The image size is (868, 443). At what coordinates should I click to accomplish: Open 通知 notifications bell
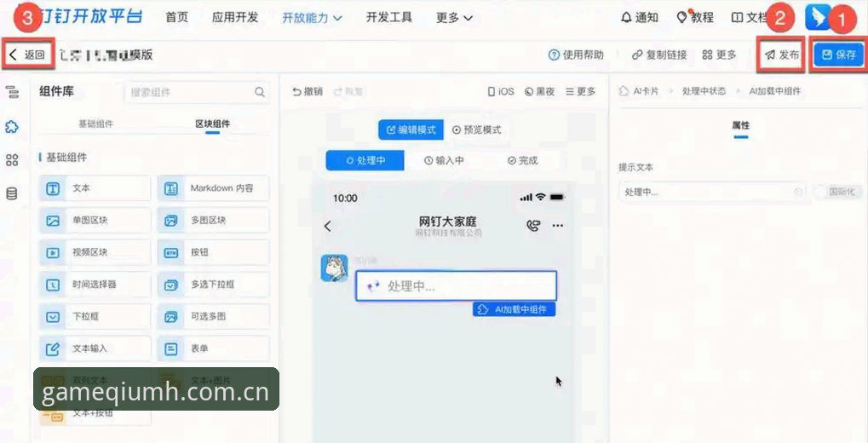point(640,18)
